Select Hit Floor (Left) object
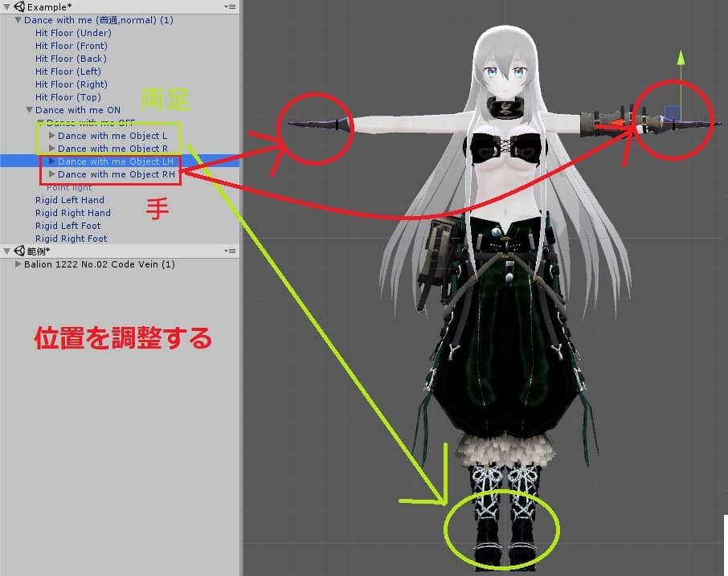Viewport: 728px width, 576px height. [x=68, y=71]
